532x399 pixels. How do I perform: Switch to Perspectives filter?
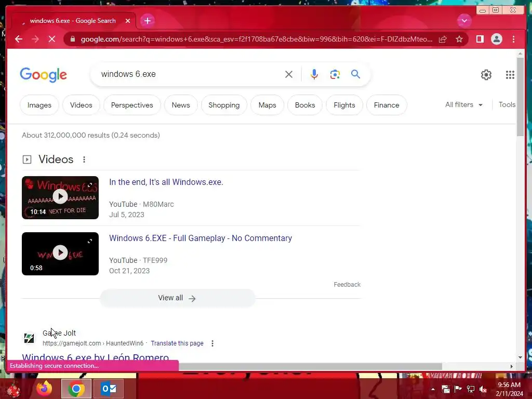click(x=132, y=105)
